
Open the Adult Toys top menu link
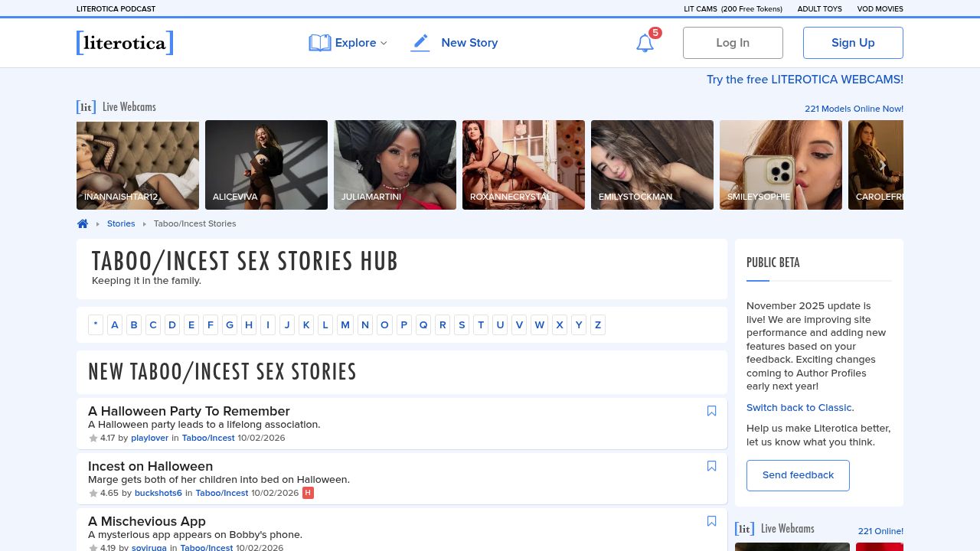coord(819,9)
